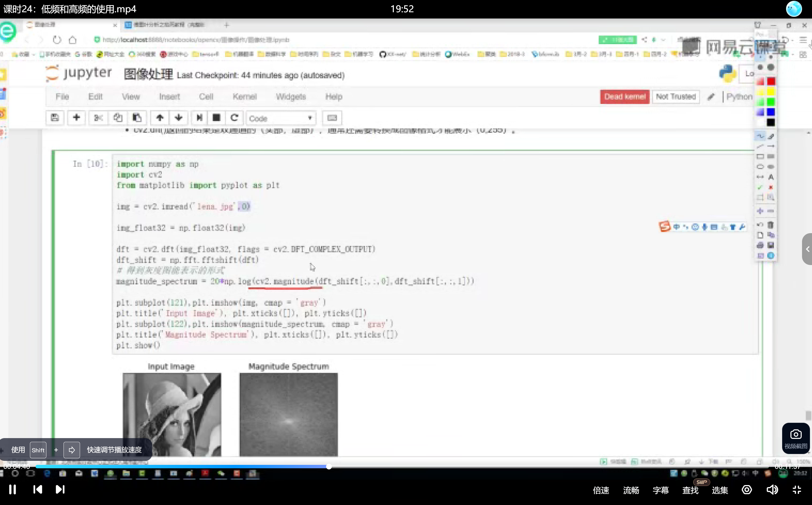The width and height of the screenshot is (812, 505).
Task: Move the selected cell up
Action: coord(160,118)
